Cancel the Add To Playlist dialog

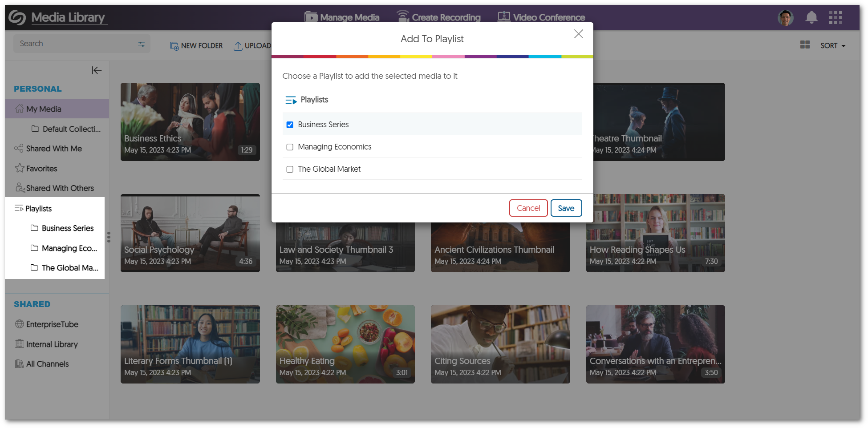(528, 208)
